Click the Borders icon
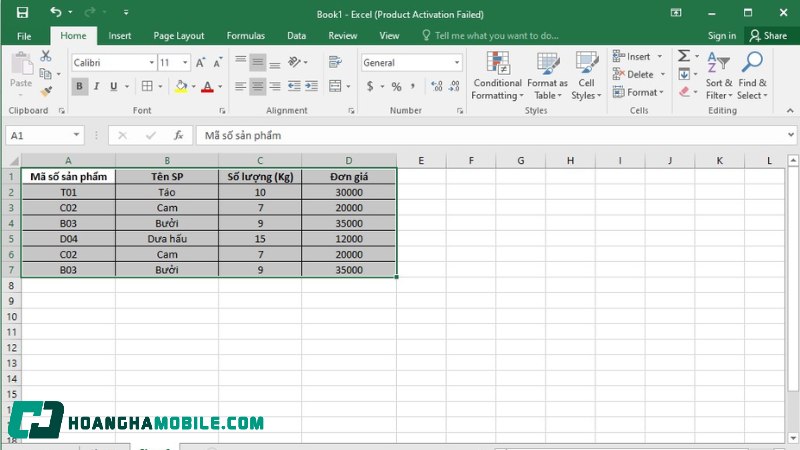800x450 pixels. [x=147, y=86]
